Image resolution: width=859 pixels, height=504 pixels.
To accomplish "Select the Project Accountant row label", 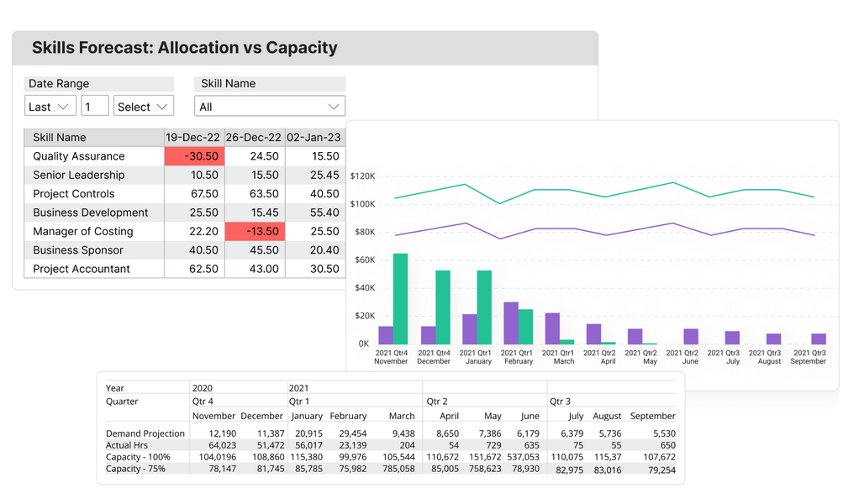I will [82, 269].
